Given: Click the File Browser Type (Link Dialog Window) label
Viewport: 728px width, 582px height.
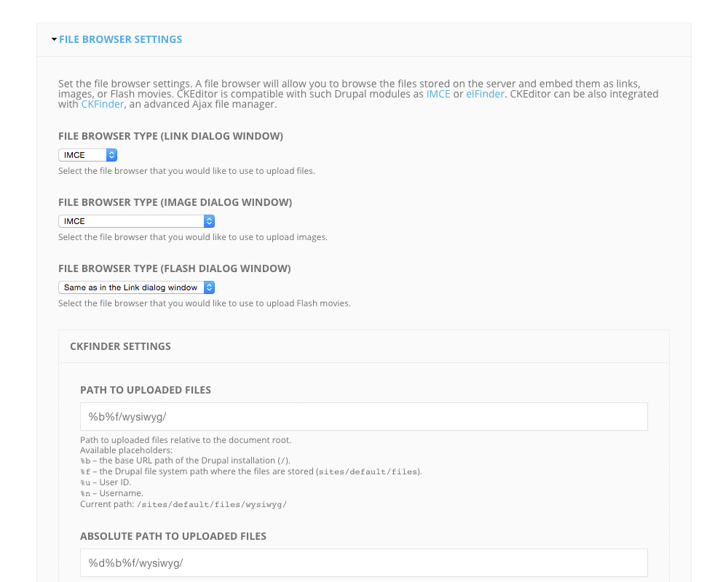Looking at the screenshot, I should tap(170, 136).
